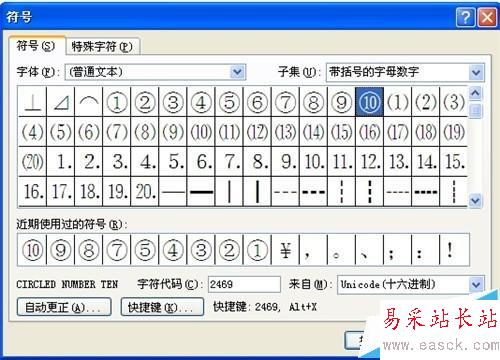Click the symbol grid scroll-up arrow
The width and height of the screenshot is (500, 360).
point(475,94)
